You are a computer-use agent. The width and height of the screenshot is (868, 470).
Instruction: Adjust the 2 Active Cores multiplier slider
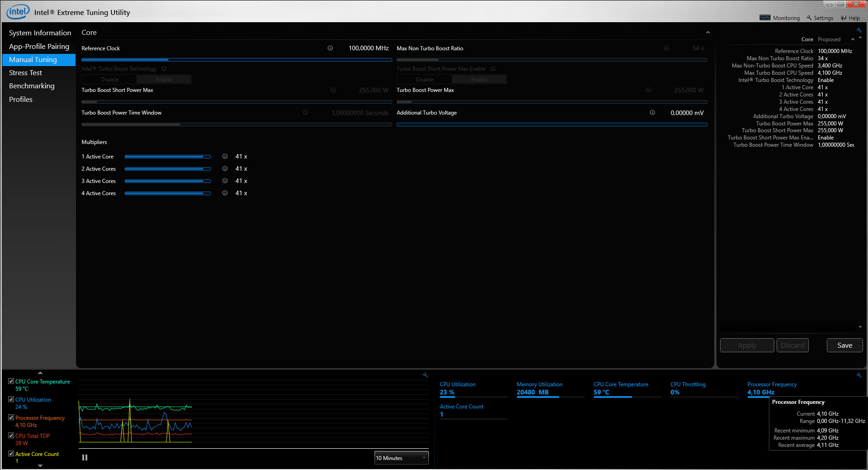point(168,169)
